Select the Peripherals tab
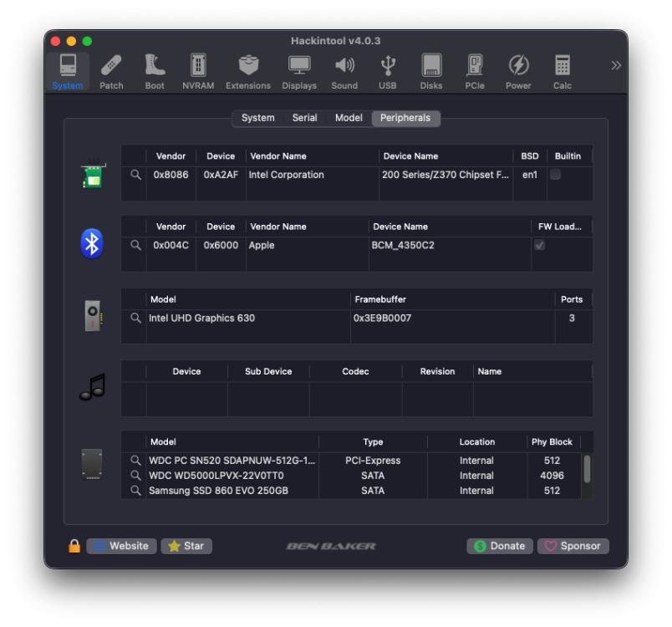The height and width of the screenshot is (627, 672). coord(405,118)
